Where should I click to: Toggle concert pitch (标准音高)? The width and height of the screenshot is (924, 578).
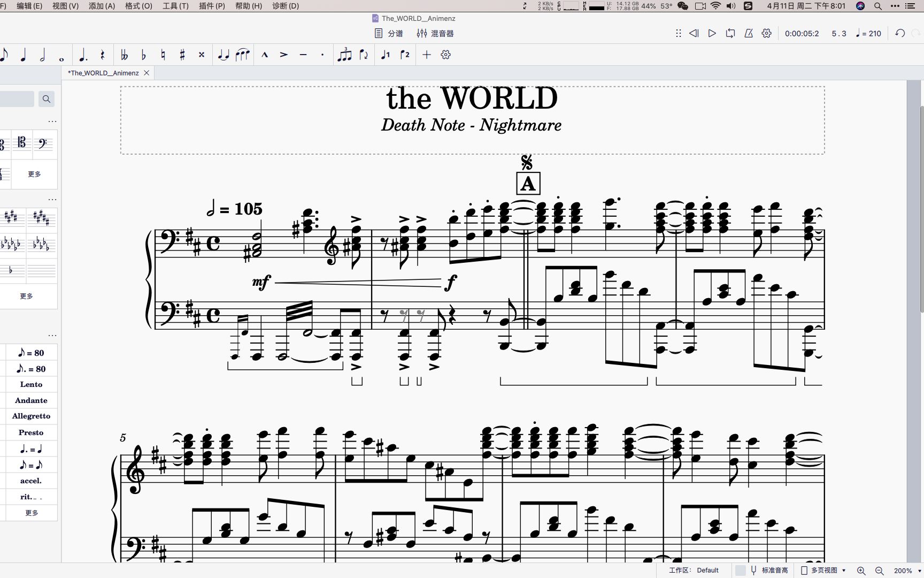coord(762,571)
